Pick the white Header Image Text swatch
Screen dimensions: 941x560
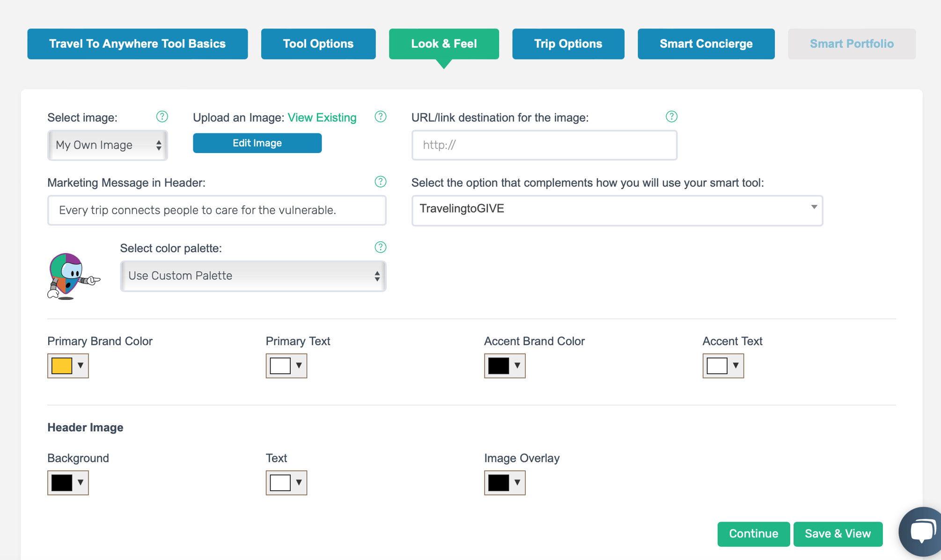pyautogui.click(x=280, y=482)
